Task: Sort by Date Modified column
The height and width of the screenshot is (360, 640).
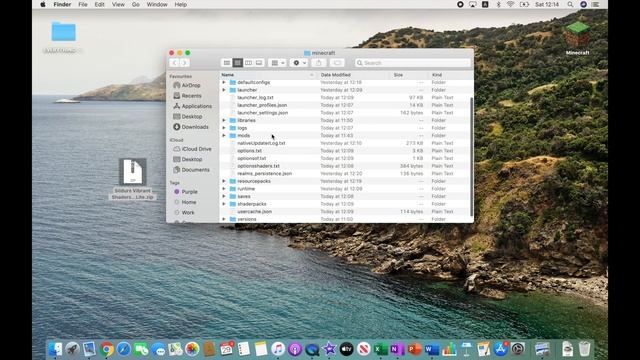Action: pos(353,75)
